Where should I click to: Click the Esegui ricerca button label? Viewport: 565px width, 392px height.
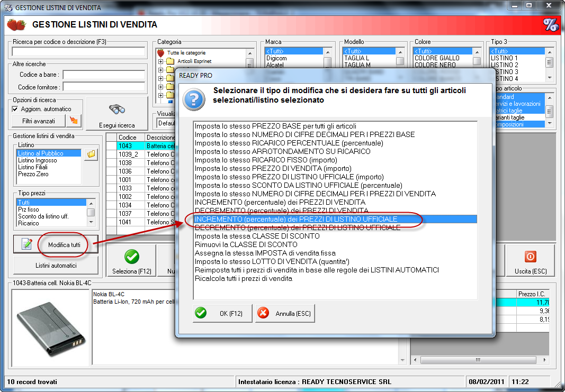(x=116, y=125)
